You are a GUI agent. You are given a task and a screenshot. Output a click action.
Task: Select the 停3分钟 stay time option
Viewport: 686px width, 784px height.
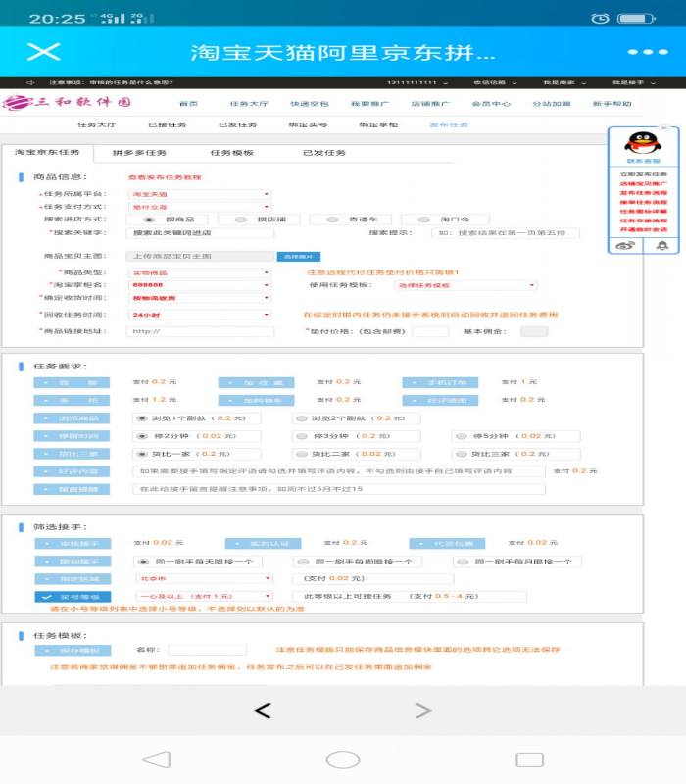302,436
